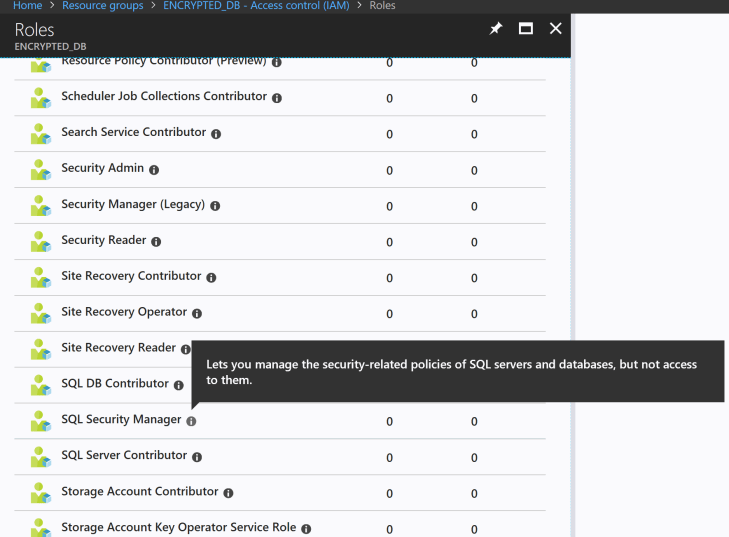Screen dimensions: 729x537
Task: Select the SQL DB Contributor role
Action: [115, 384]
